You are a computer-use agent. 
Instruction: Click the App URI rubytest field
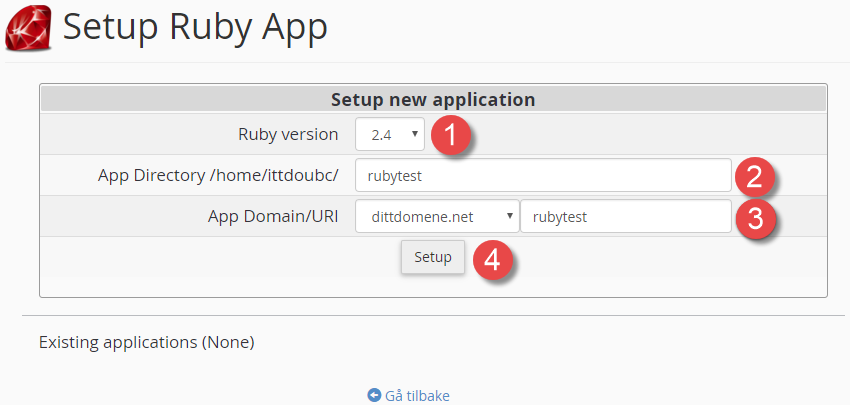[x=626, y=217]
